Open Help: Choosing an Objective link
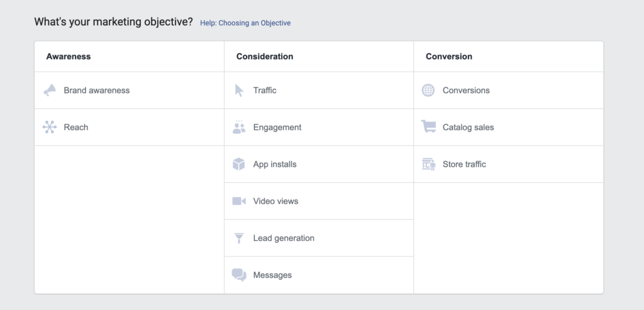644x310 pixels. [245, 23]
